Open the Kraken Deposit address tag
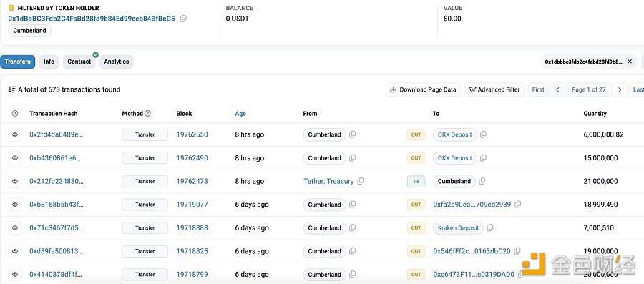 tap(458, 227)
